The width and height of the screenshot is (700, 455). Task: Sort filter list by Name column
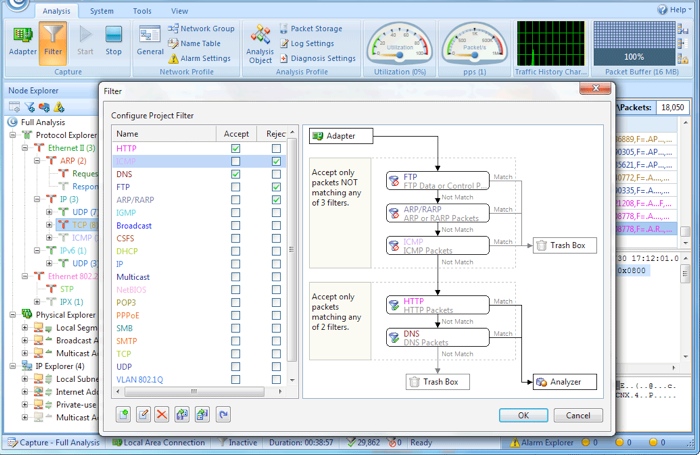tap(164, 134)
